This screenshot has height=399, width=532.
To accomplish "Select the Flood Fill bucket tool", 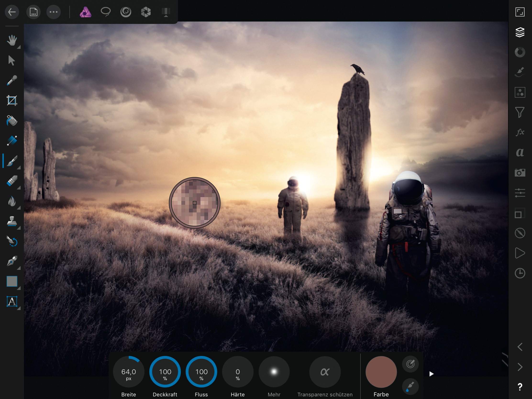I will click(x=12, y=121).
